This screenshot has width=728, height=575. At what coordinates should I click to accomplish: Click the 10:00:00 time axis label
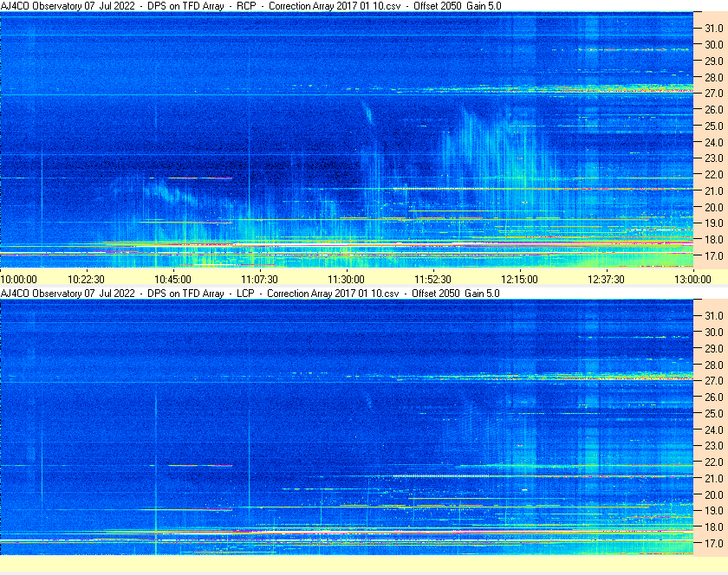[x=19, y=279]
